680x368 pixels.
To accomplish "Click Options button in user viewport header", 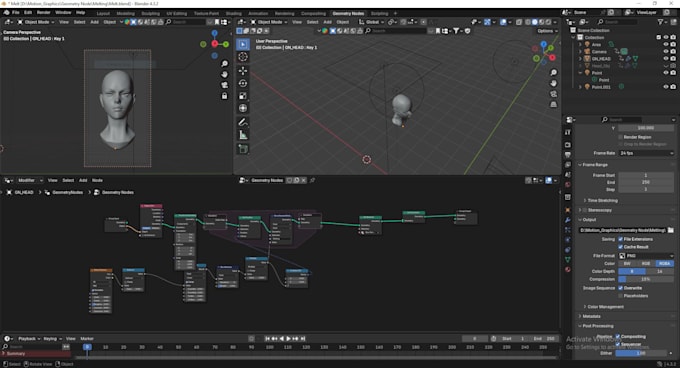I will [546, 31].
